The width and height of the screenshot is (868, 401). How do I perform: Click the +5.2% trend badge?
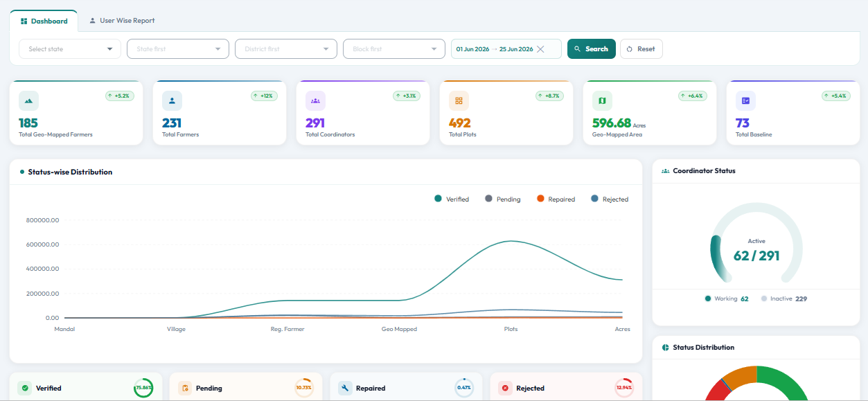click(x=120, y=96)
